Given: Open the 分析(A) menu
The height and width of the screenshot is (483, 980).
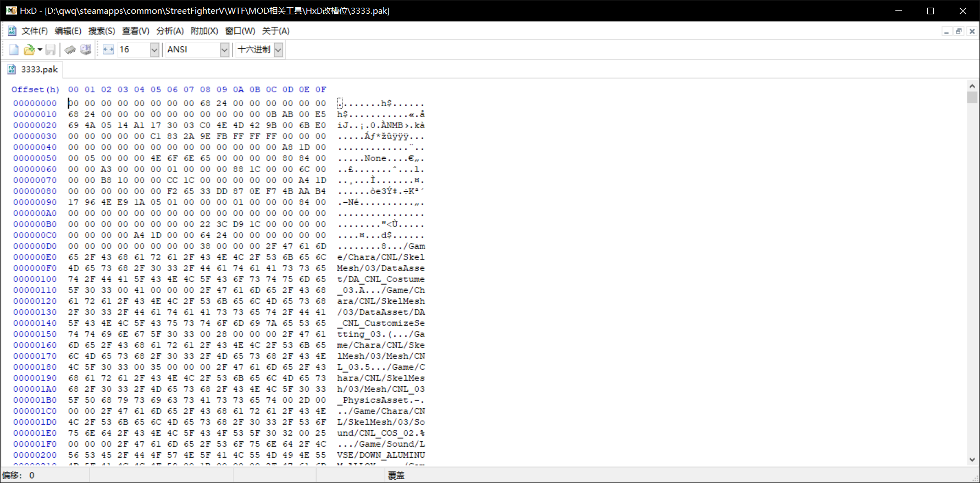Looking at the screenshot, I should click(x=170, y=31).
